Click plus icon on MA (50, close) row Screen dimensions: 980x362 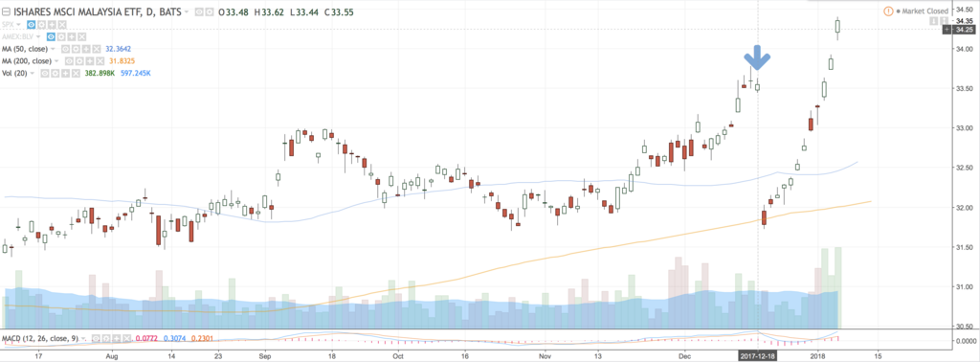(86, 49)
